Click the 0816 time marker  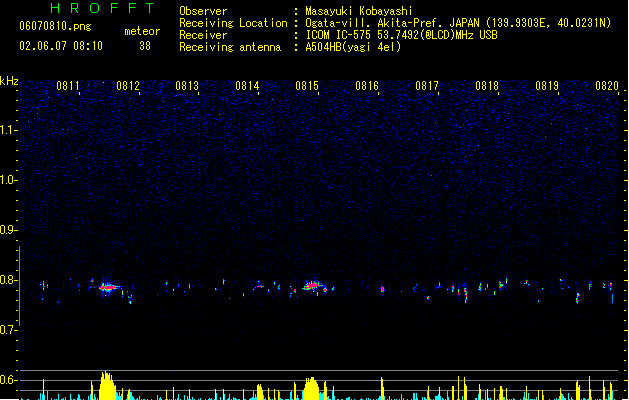(x=367, y=86)
